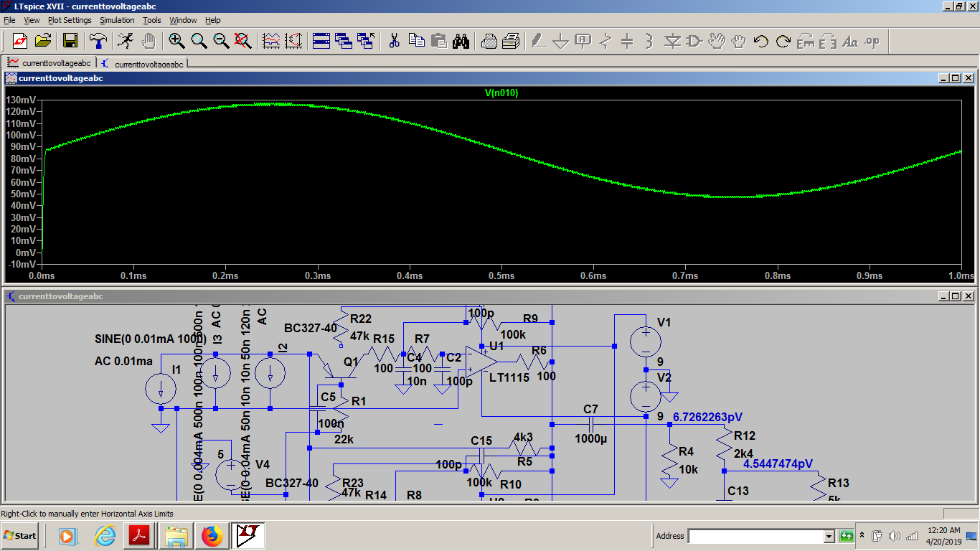Select the Resistor component tool
This screenshot has width=980, height=551.
[x=606, y=41]
